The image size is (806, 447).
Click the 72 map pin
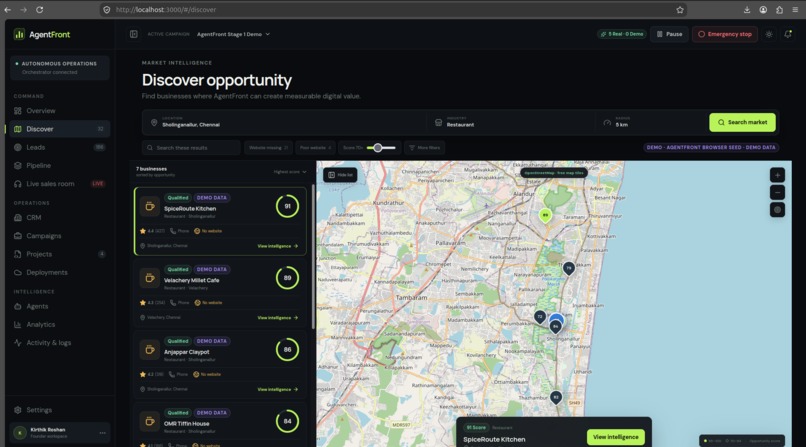[x=540, y=317]
